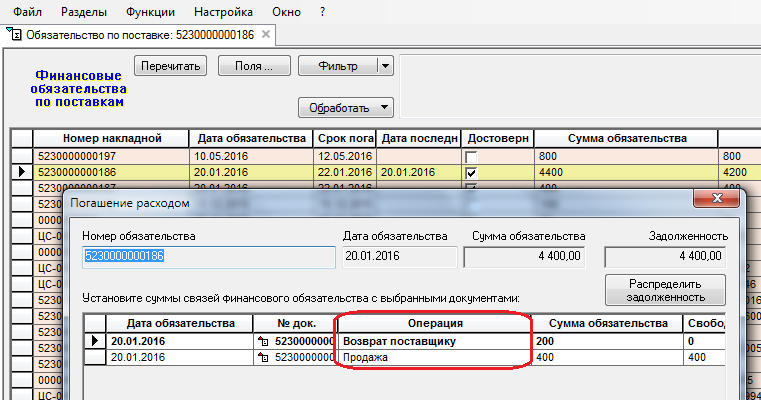Click the Свобо column header in dialog
This screenshot has height=400, width=761.
704,323
